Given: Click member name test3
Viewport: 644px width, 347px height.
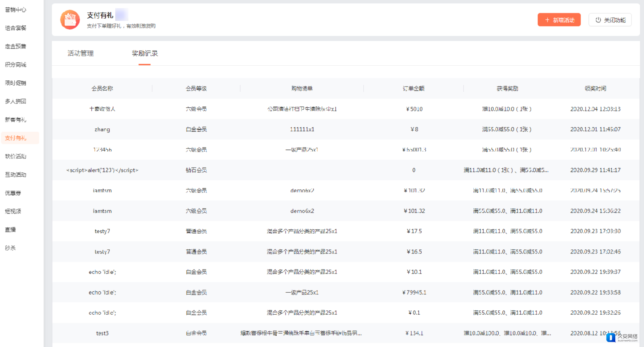Looking at the screenshot, I should click(x=102, y=333).
